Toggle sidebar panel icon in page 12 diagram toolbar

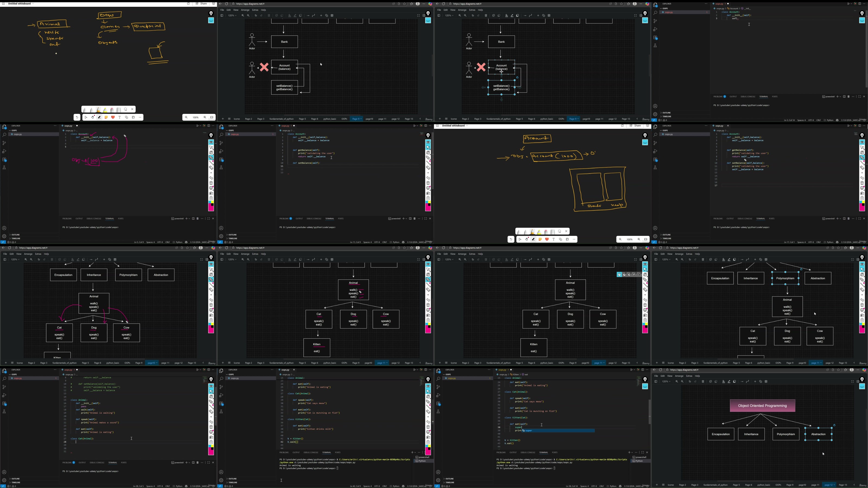coord(656,381)
